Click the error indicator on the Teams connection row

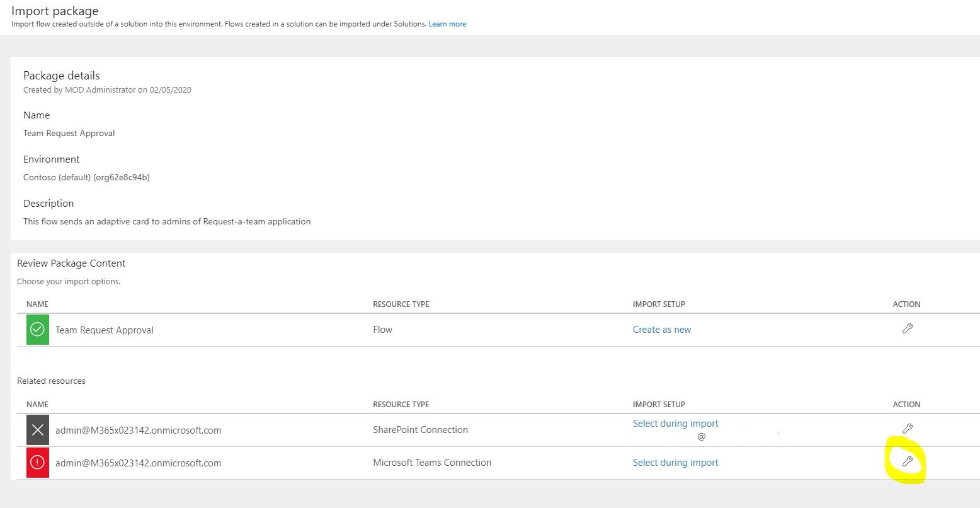click(x=37, y=462)
